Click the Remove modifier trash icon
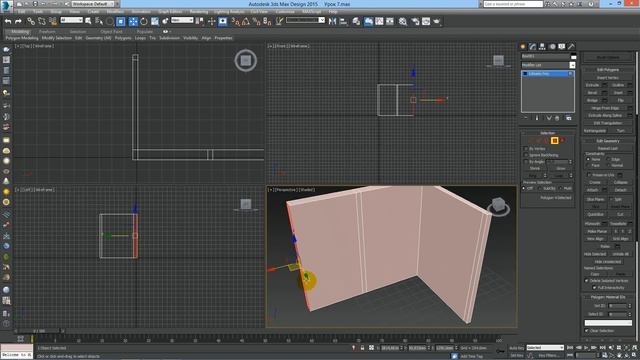The image size is (640, 360). pyautogui.click(x=557, y=118)
